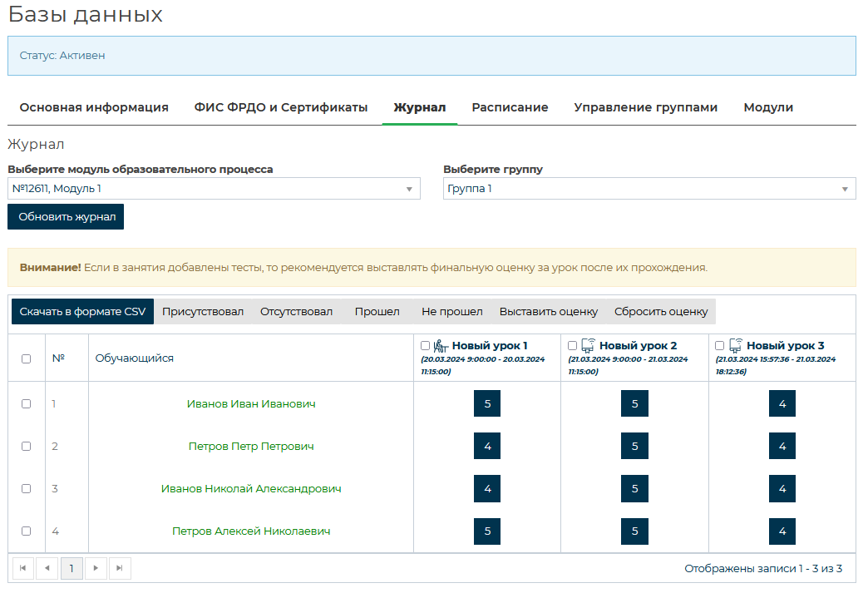
Task: Go to the first page of records
Action: point(22,569)
